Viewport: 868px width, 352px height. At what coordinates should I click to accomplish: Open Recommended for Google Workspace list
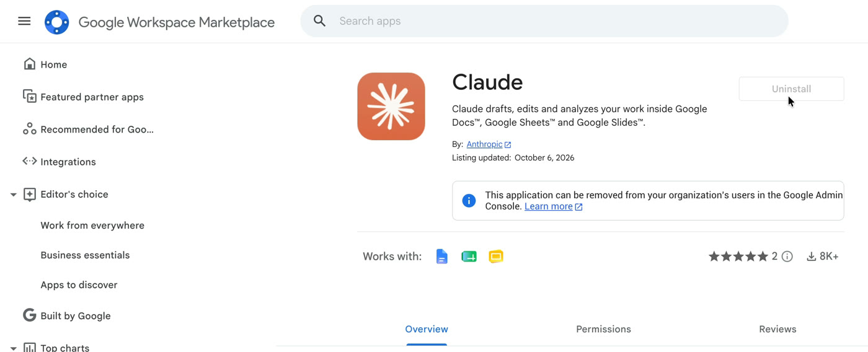(97, 130)
